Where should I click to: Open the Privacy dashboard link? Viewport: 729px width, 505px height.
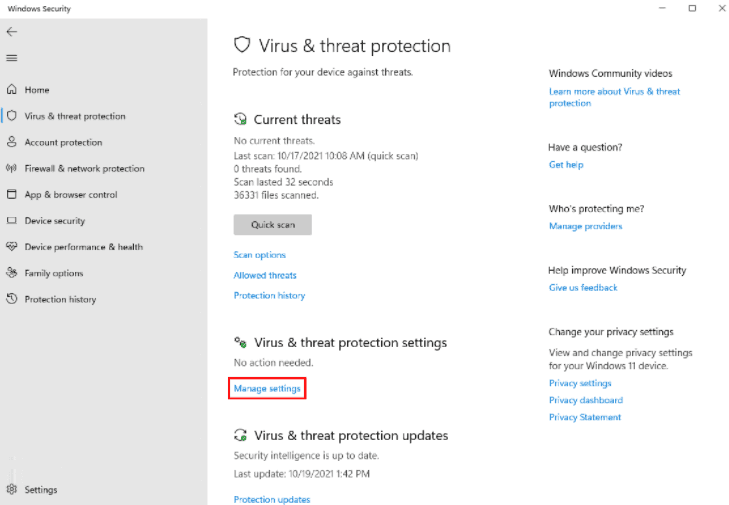pyautogui.click(x=586, y=400)
